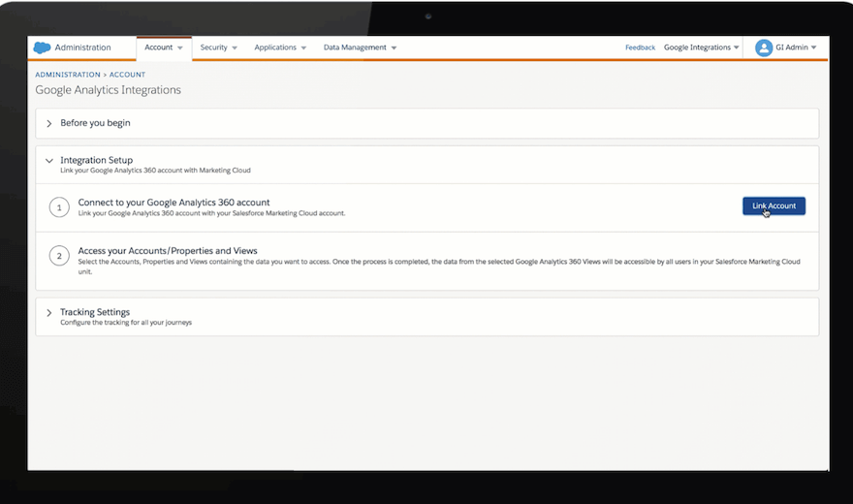Click the ACCOUNT breadcrumb link
The image size is (853, 504).
(127, 75)
